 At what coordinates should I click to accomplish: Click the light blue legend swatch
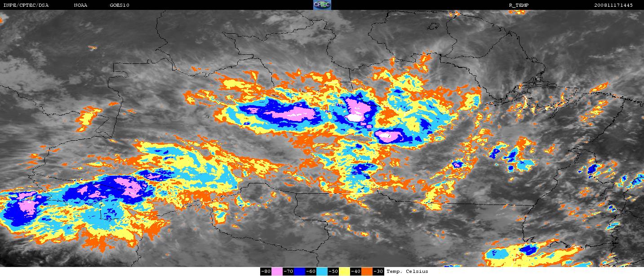point(322,272)
